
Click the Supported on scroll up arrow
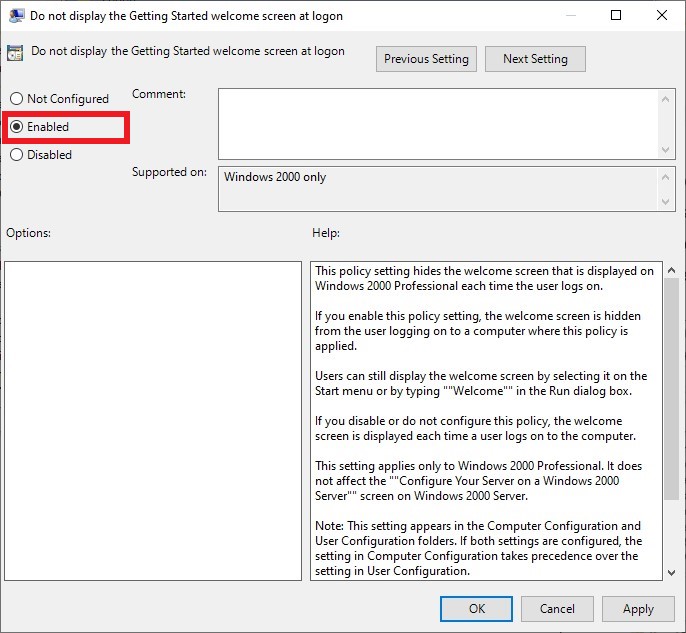click(x=665, y=177)
